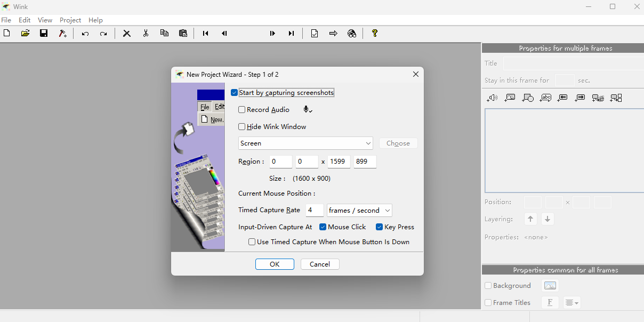Open the View menu
Screen dimensions: 644x322
click(x=45, y=20)
